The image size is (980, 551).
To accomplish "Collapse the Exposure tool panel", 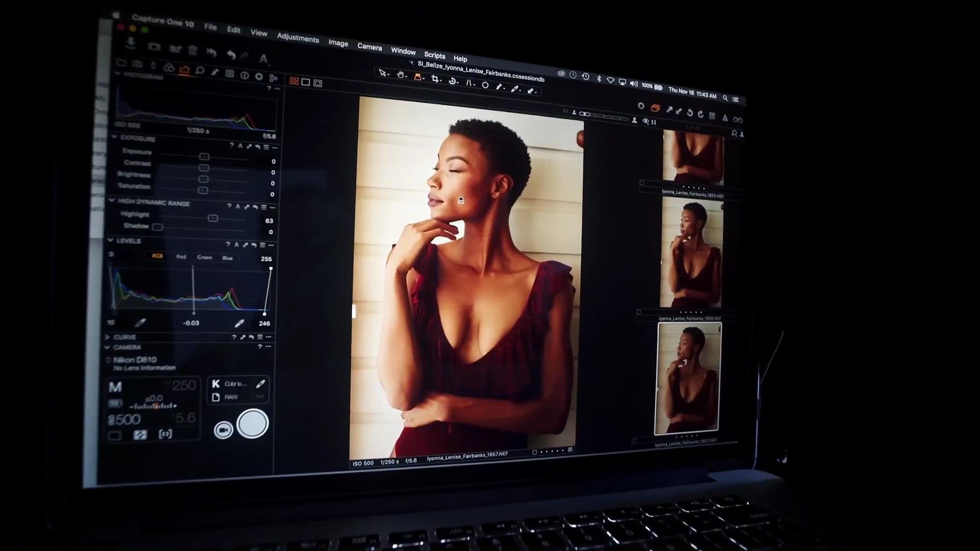I will (114, 137).
